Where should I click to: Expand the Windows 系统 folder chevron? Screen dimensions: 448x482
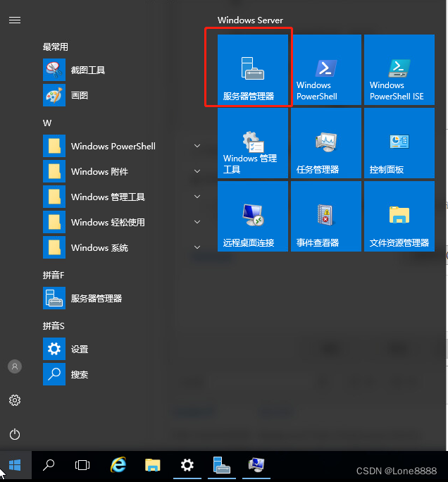click(x=197, y=247)
